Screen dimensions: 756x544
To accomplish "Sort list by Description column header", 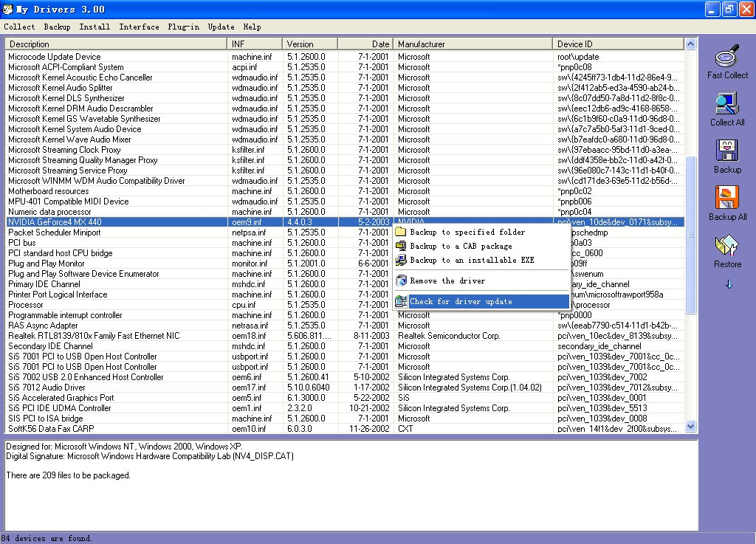I will 116,44.
